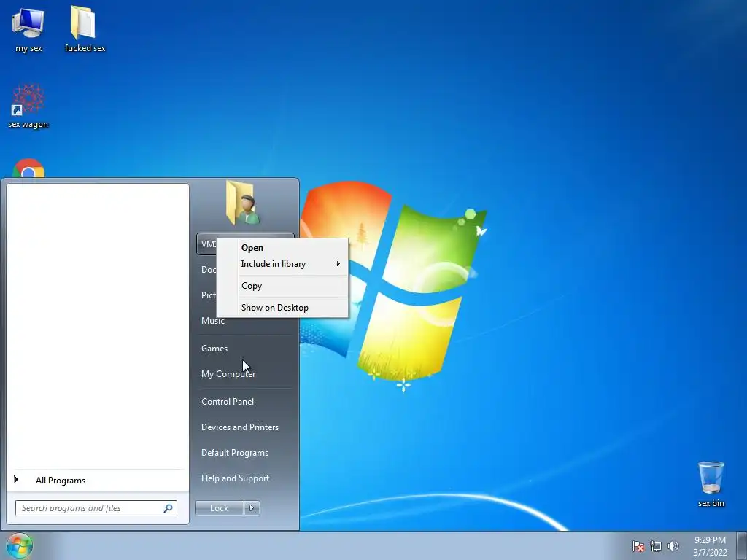Click the Show desktop strip at taskbar end

click(742, 545)
